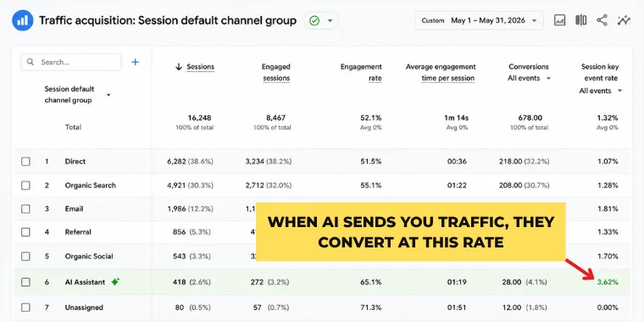Click the Google Analytics logo icon
644x322 pixels.
23,20
